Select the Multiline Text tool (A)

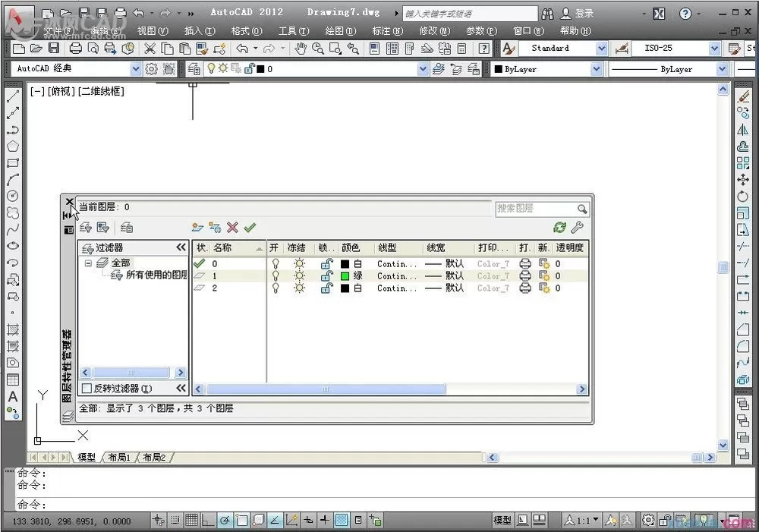(x=13, y=396)
